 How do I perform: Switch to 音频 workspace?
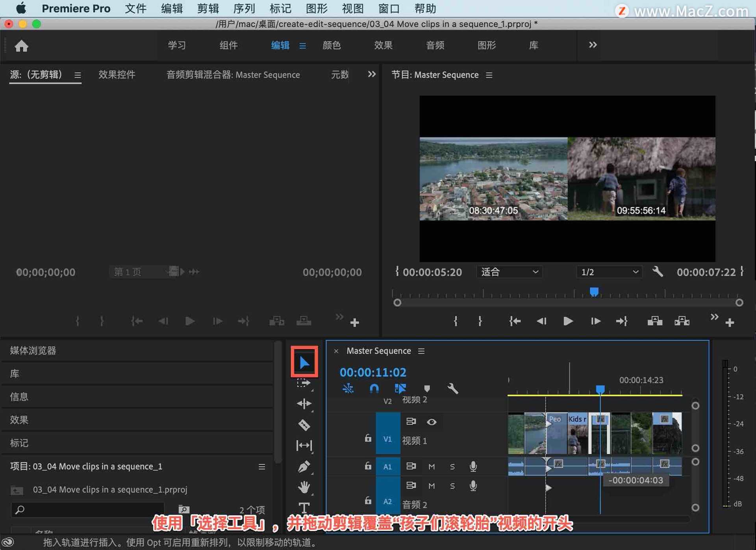435,45
